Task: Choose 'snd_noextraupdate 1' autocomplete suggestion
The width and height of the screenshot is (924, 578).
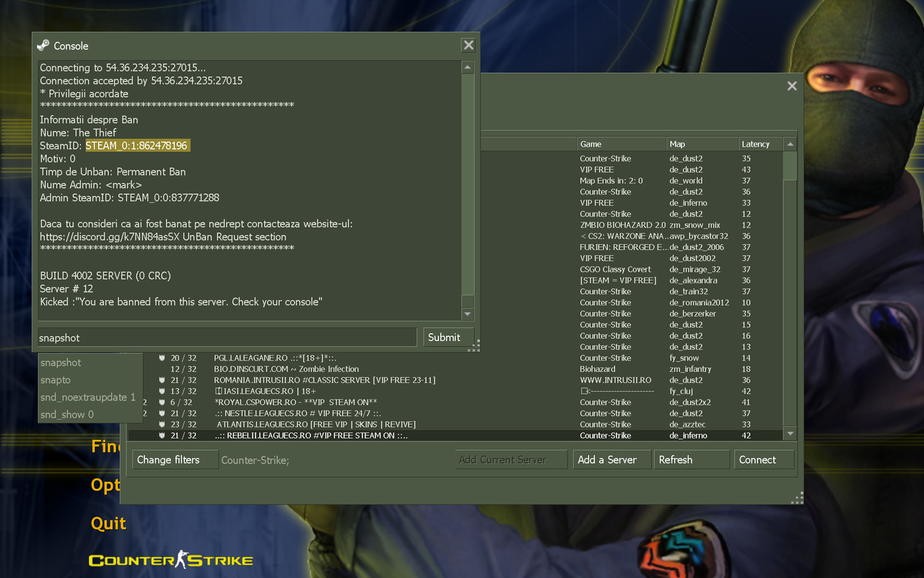Action: (x=90, y=397)
